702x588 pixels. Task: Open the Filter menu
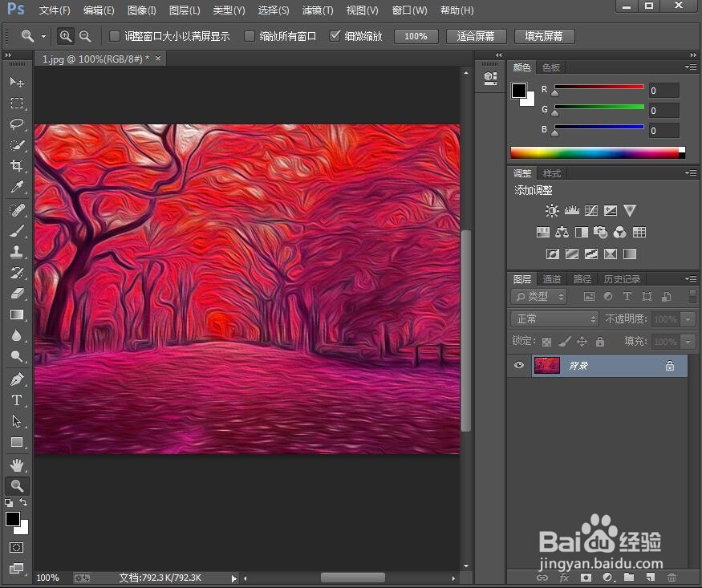[x=318, y=10]
